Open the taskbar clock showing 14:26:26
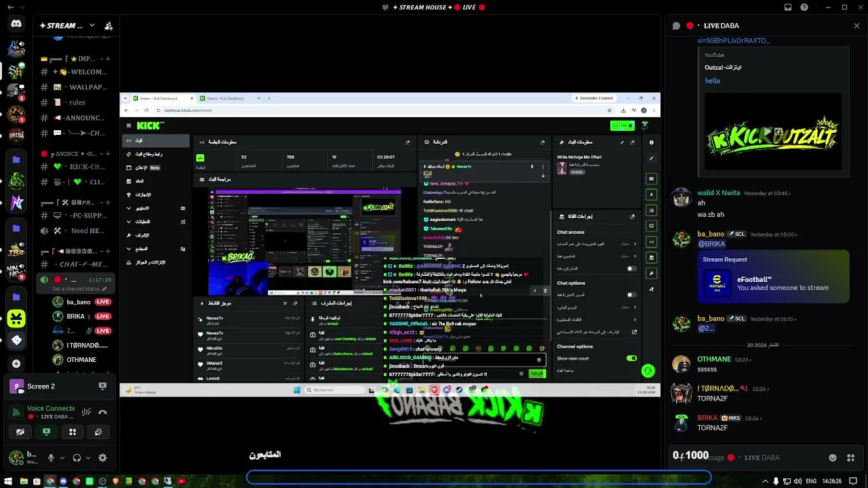This screenshot has width=868, height=488. 831,481
